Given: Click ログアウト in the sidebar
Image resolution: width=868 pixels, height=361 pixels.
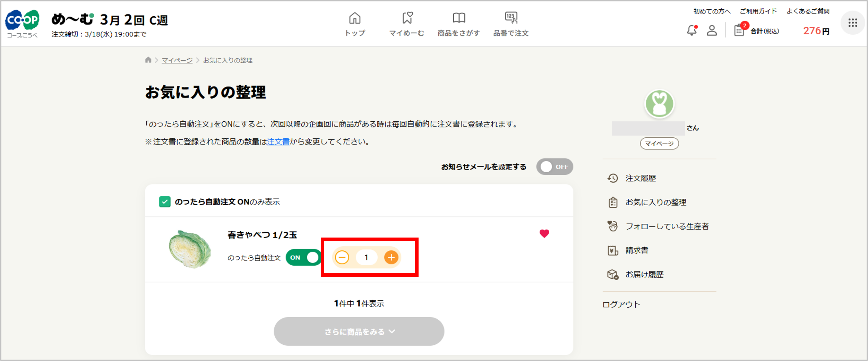Looking at the screenshot, I should (622, 304).
